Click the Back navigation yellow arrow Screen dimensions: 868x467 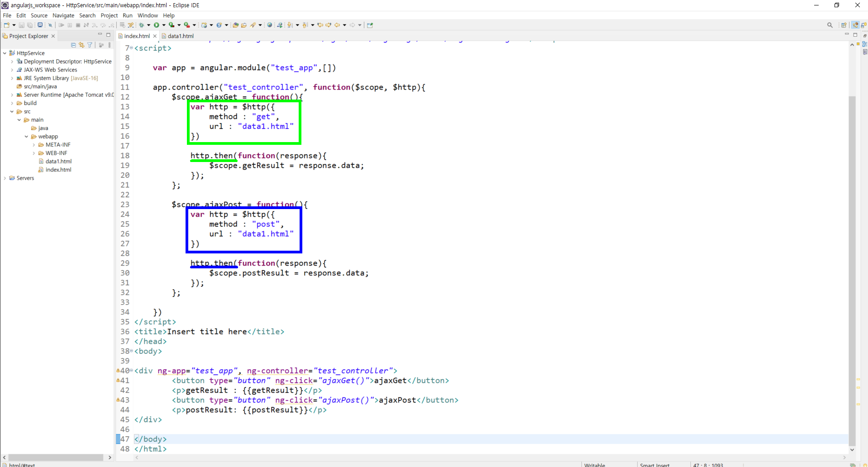tap(337, 25)
